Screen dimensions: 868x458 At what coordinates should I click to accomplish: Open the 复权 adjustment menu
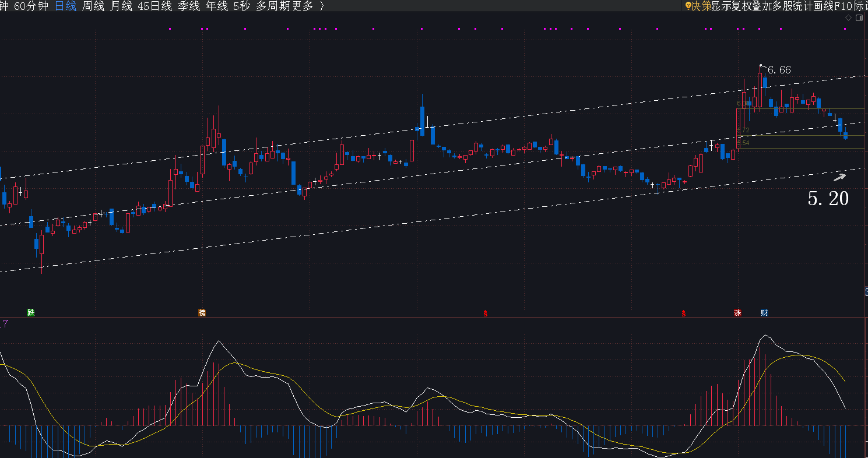point(736,6)
